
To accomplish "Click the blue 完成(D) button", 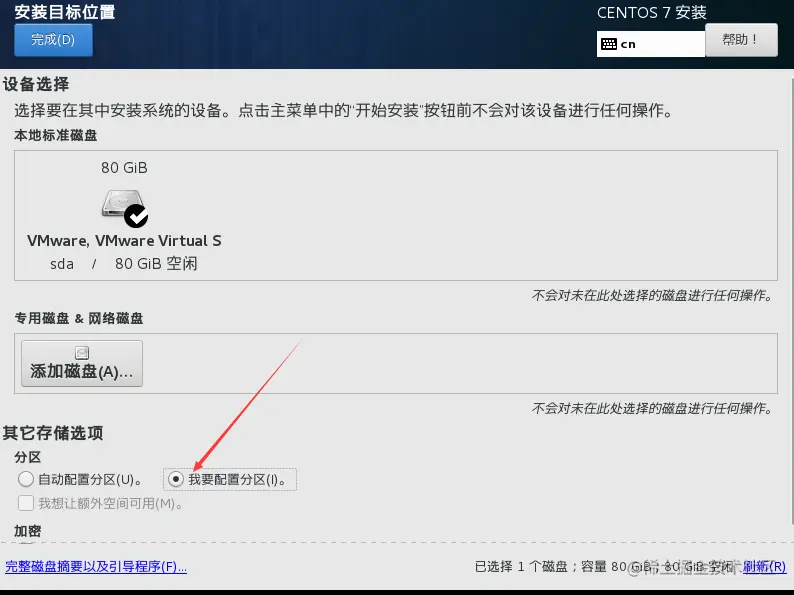I will click(x=53, y=39).
